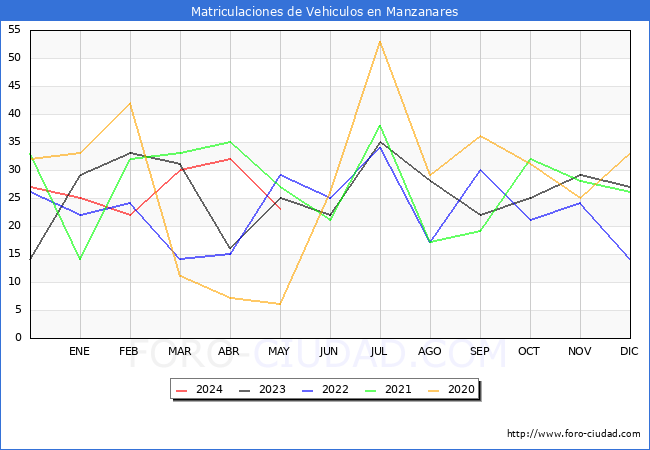
Task: Click the ENE month label
Action: pos(79,351)
